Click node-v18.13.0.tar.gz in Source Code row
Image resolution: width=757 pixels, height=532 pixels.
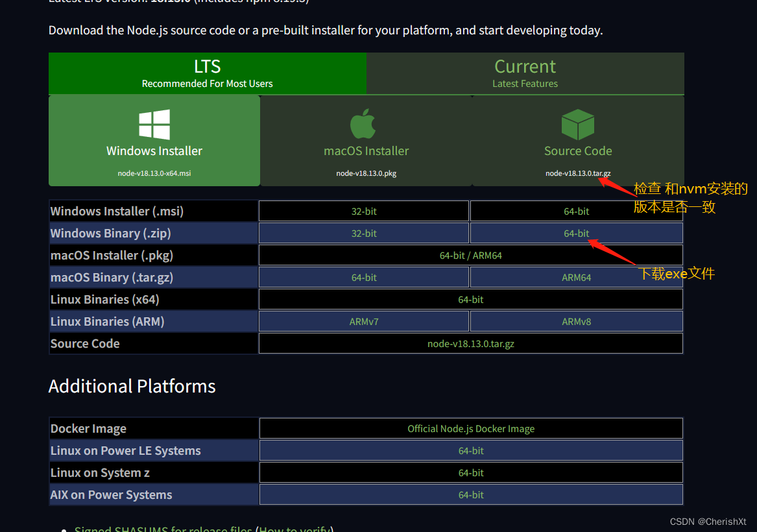471,344
